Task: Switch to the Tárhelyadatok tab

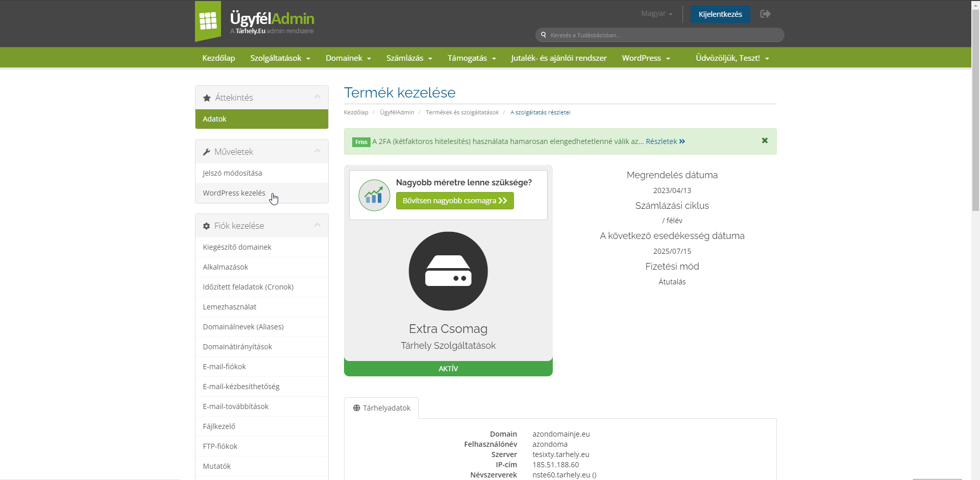Action: coord(381,408)
